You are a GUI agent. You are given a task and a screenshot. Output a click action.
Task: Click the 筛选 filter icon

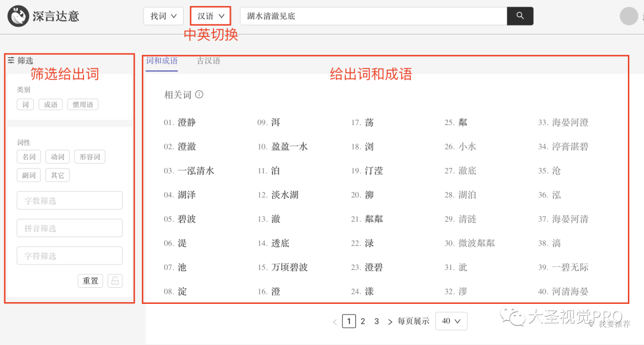11,60
